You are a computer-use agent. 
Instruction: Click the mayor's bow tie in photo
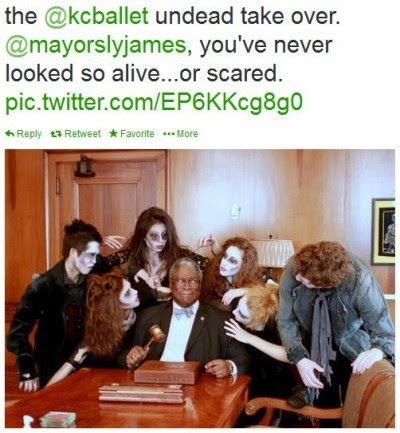coord(184,313)
